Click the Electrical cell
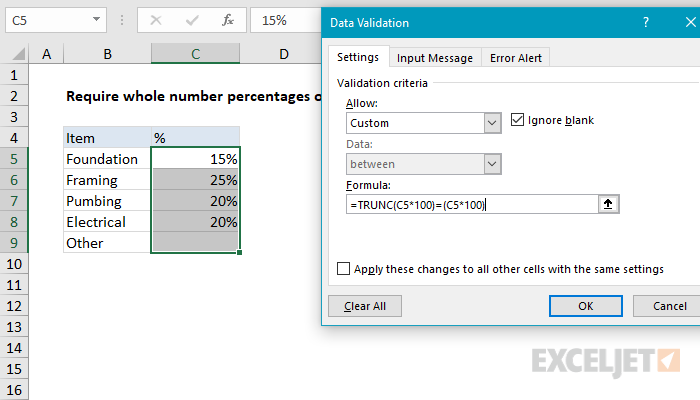 (x=107, y=222)
